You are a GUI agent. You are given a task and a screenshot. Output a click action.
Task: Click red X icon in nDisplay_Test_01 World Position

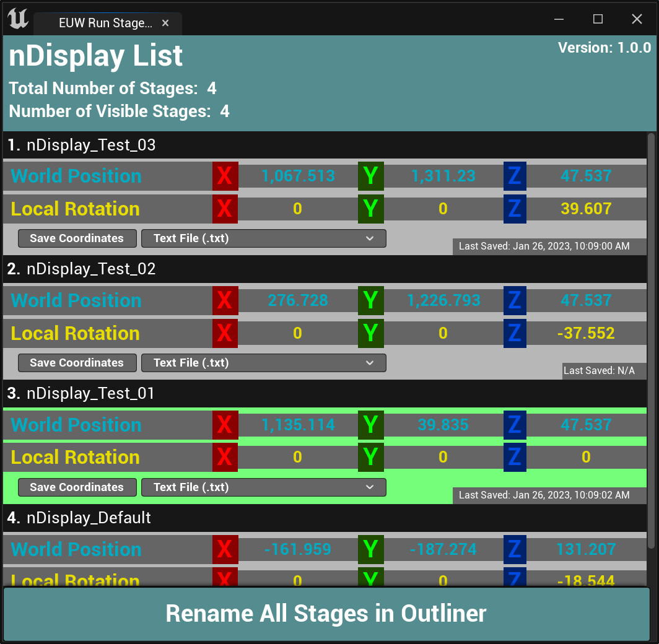coord(225,425)
